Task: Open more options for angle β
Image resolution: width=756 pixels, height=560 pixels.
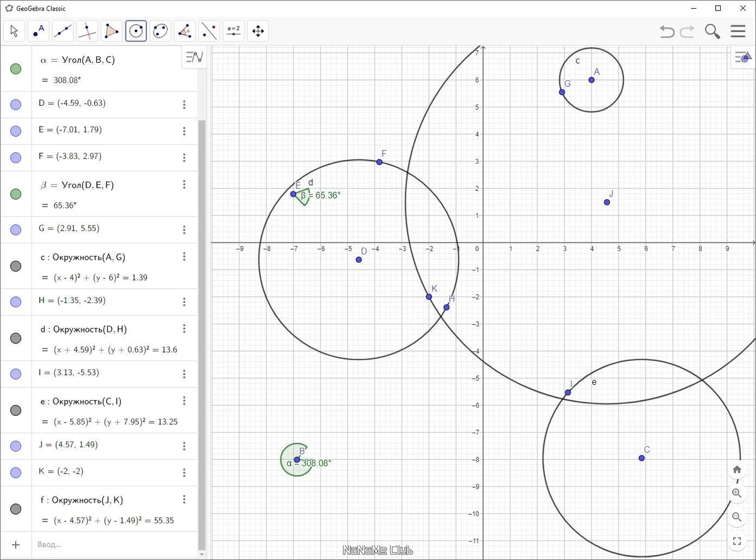Action: coord(184,184)
